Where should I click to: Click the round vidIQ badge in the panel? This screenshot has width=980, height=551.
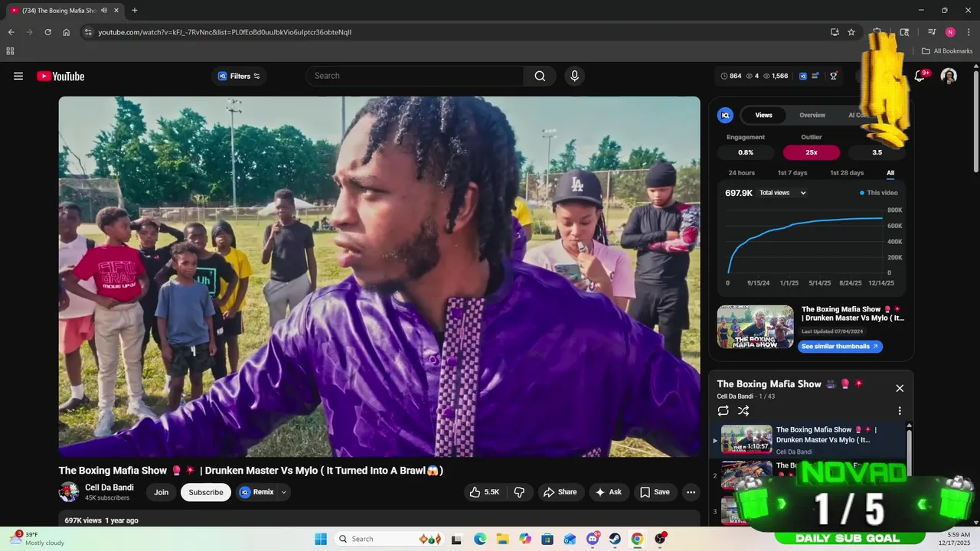[x=725, y=115]
